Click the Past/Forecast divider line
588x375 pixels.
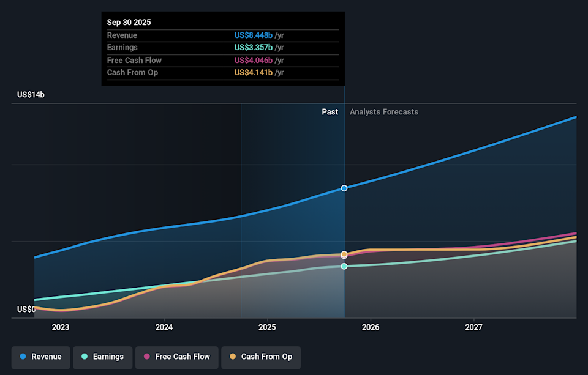(345, 214)
